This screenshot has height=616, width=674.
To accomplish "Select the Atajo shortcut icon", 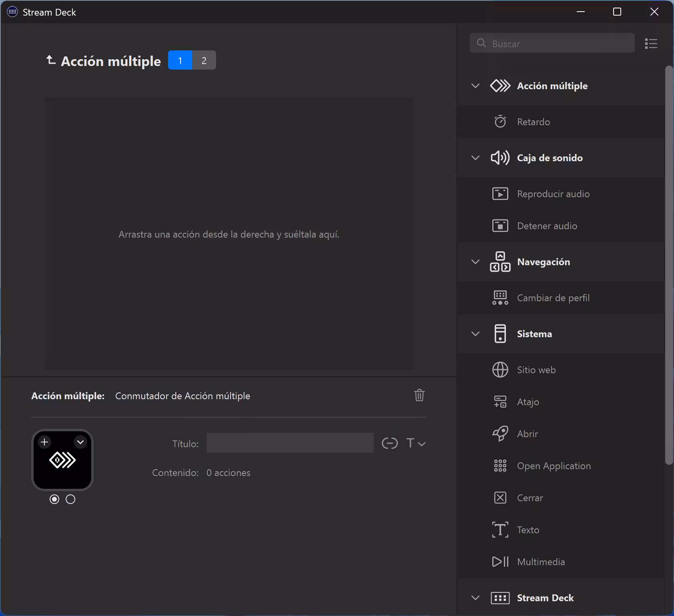I will click(500, 402).
